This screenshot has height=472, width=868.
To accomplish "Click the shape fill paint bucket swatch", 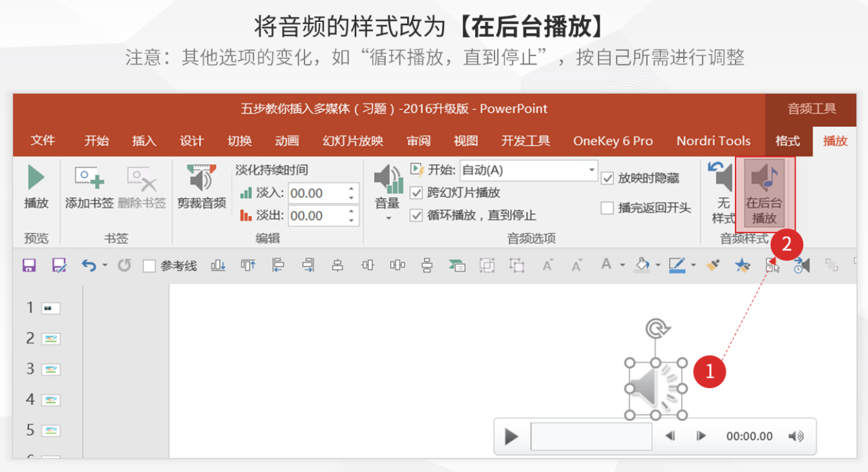I will [x=642, y=265].
